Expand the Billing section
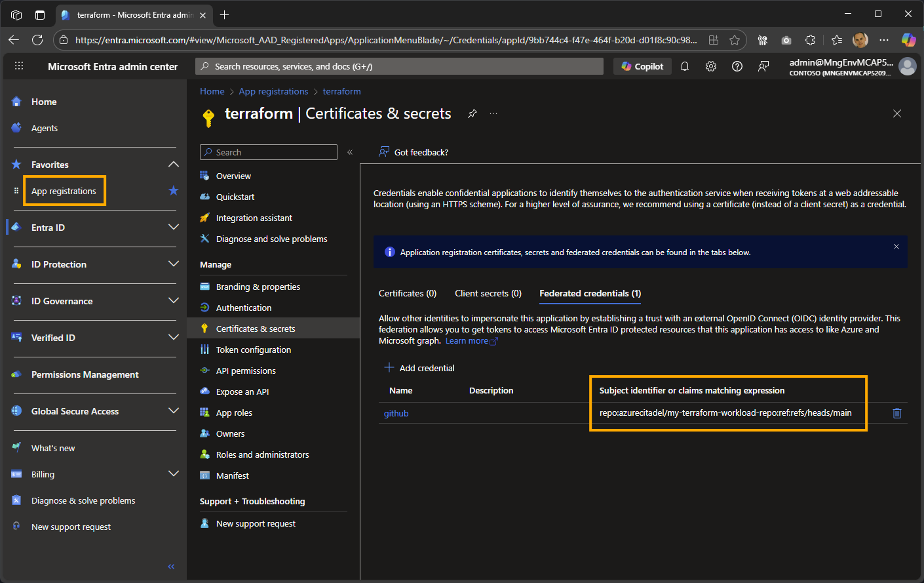 click(x=173, y=474)
